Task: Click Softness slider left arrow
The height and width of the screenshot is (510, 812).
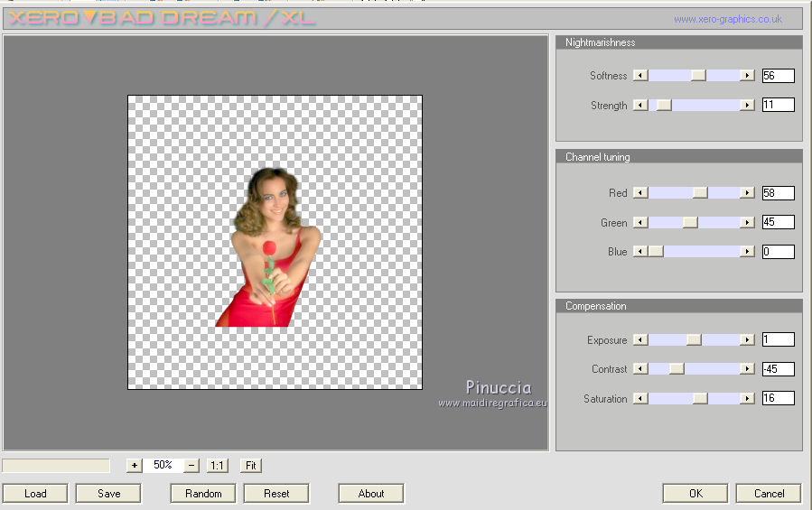Action: (640, 76)
